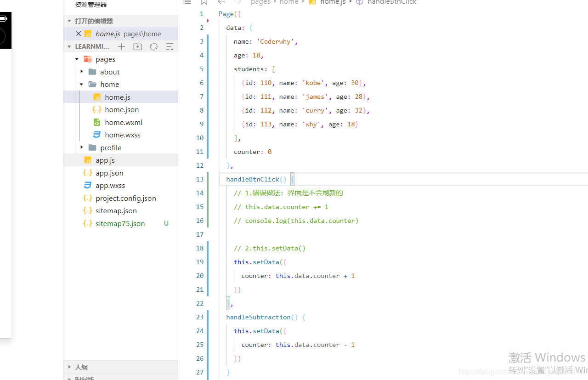
Task: Click the U git status badge
Action: [166, 223]
